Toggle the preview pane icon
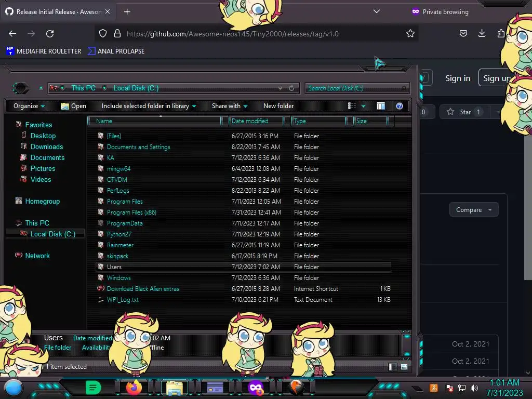The image size is (532, 399). pos(381,106)
